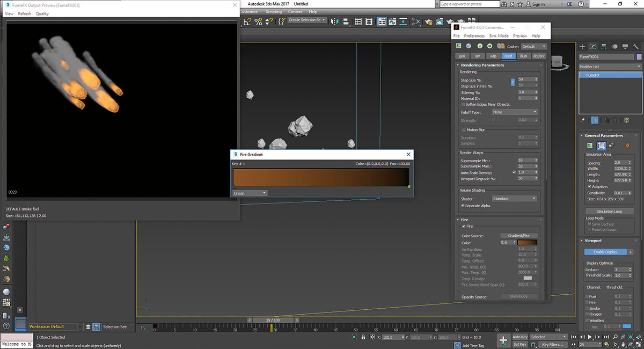
Task: Click the Selection Lock padlock toggle
Action: 364,337
